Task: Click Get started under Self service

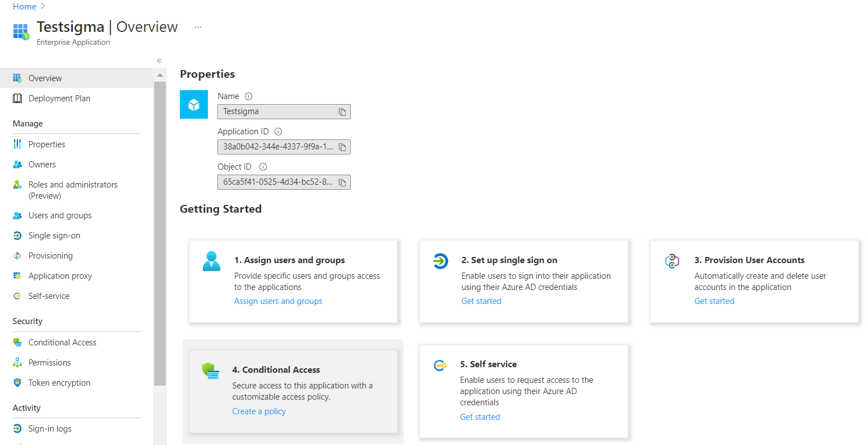Action: click(x=480, y=417)
